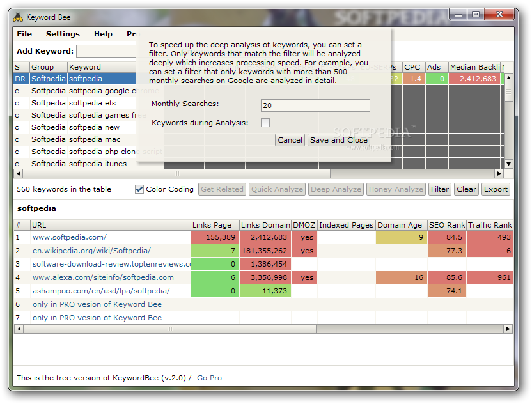
Task: Sort by the CPC column header
Action: point(414,67)
